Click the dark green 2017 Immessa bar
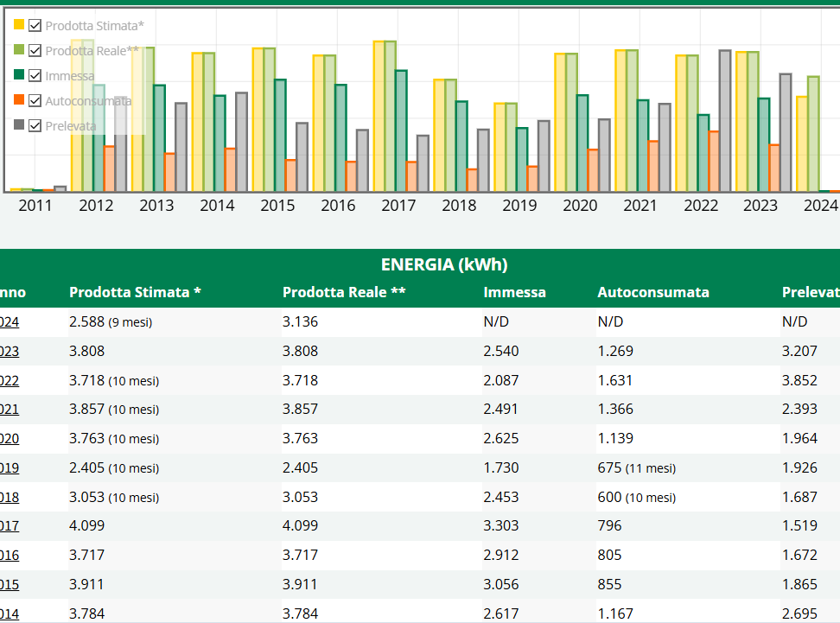 click(401, 131)
